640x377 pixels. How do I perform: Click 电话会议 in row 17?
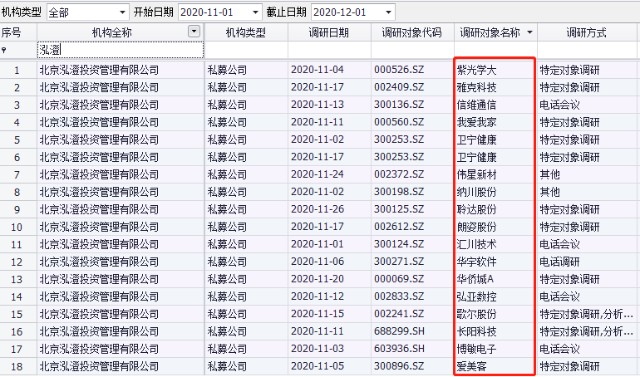pos(560,349)
